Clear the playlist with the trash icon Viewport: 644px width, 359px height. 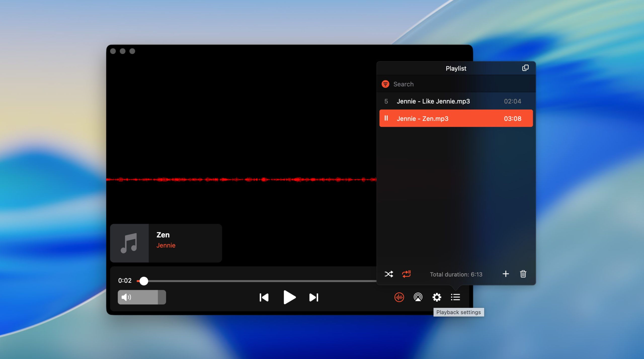[523, 274]
